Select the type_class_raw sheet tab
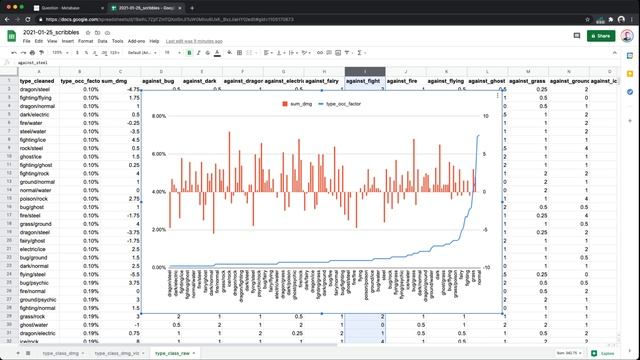 pyautogui.click(x=173, y=353)
